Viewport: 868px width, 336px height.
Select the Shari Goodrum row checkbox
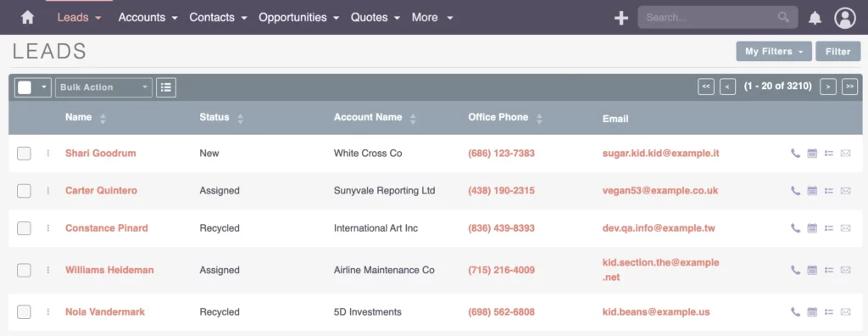click(x=24, y=153)
